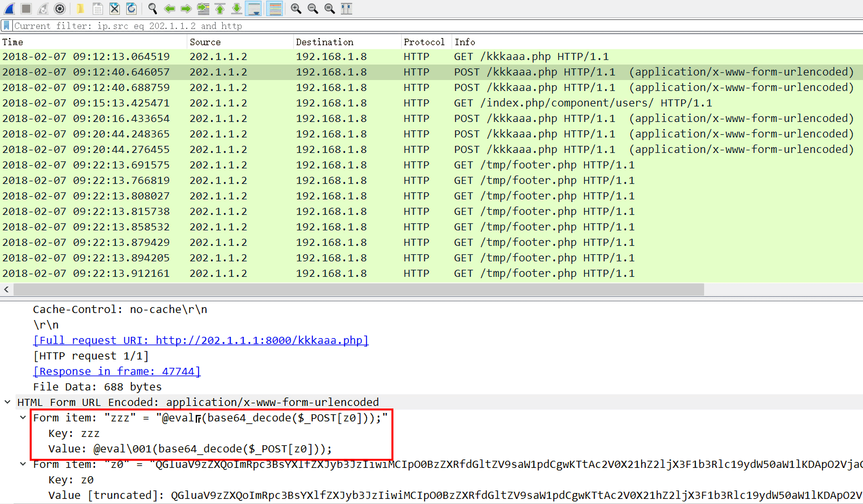Sort by the Protocol column header
The image size is (863, 504).
[426, 42]
